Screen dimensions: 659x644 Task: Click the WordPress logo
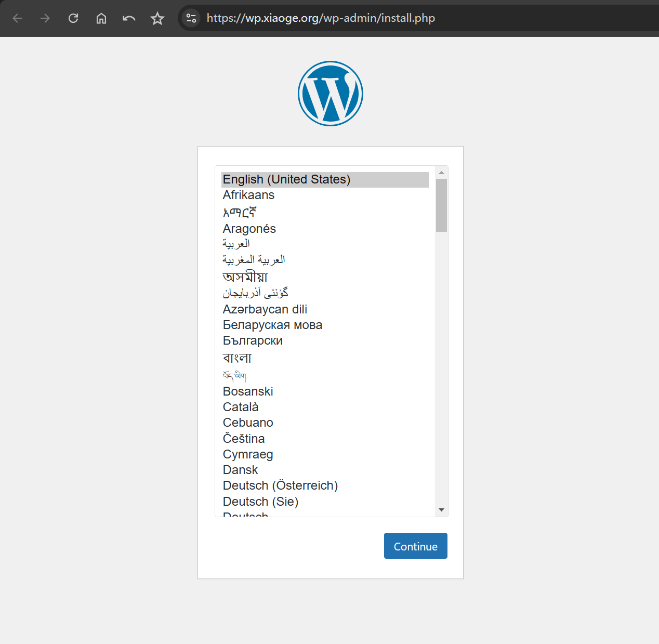pos(330,94)
